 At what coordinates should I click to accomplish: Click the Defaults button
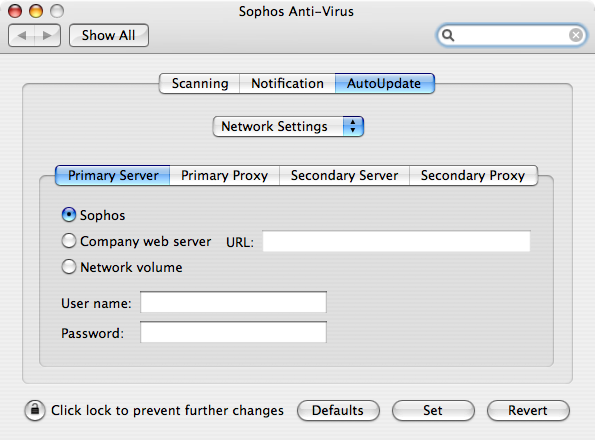tap(338, 410)
